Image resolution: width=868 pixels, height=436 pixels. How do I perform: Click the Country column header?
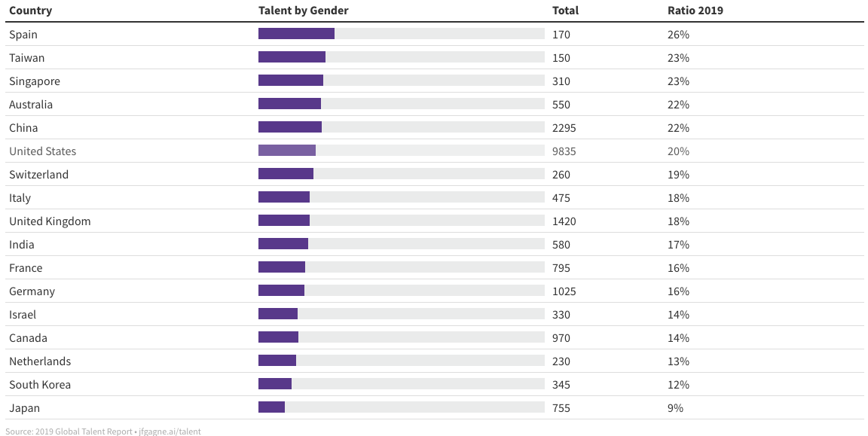[x=31, y=11]
